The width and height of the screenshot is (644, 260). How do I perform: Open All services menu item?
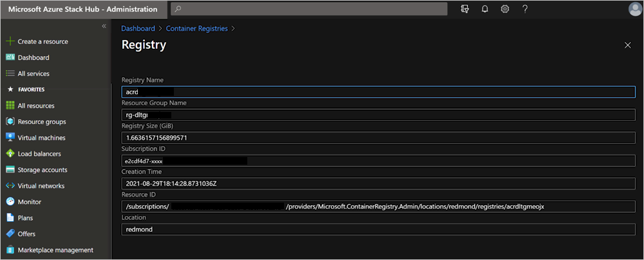pos(33,73)
